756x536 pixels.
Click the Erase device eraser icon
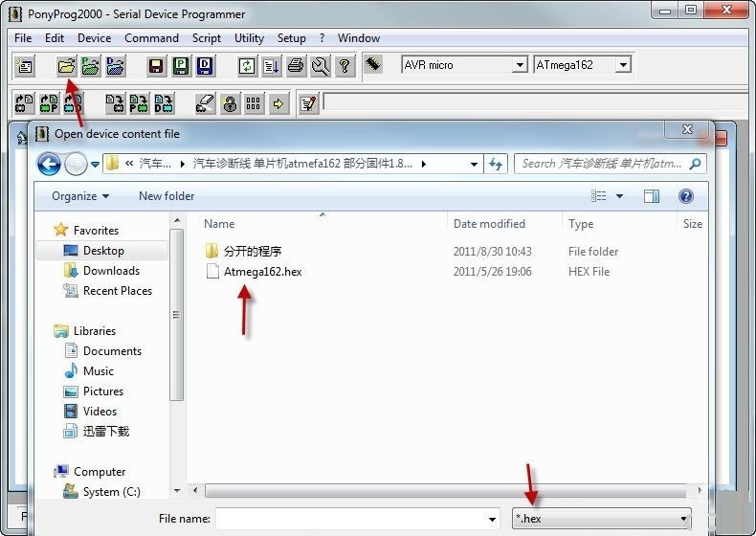click(x=206, y=103)
